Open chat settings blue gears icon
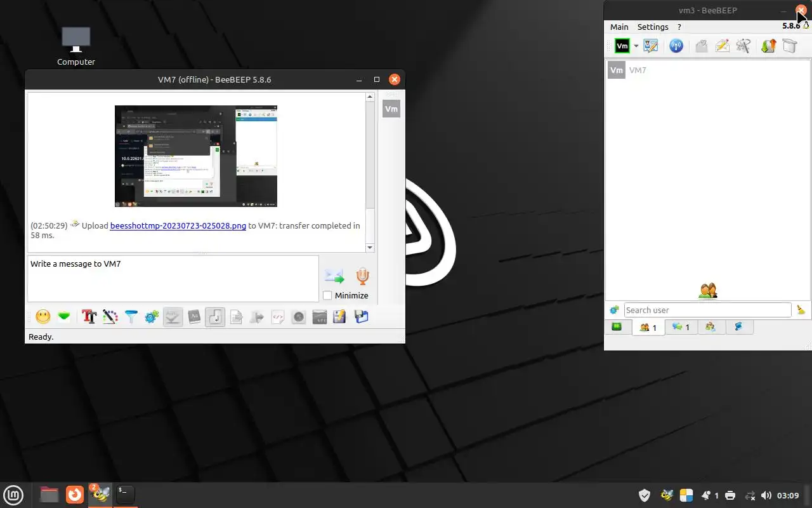 pos(152,317)
